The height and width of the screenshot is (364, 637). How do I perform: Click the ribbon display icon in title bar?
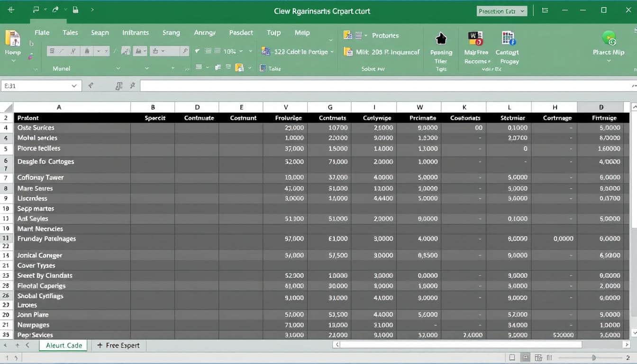pyautogui.click(x=545, y=10)
